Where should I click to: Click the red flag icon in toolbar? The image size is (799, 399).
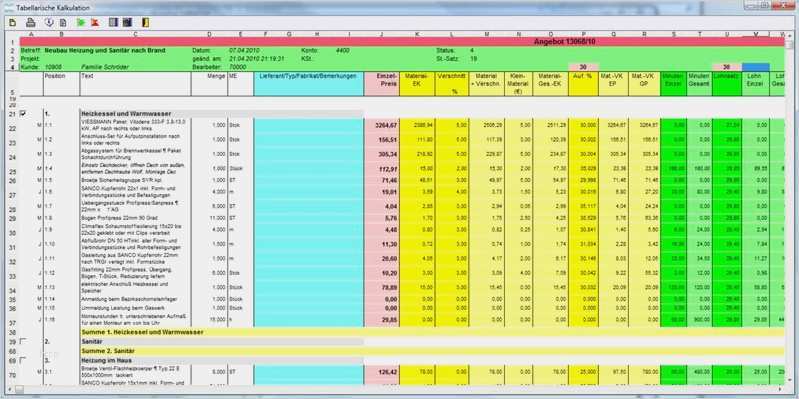[95, 22]
